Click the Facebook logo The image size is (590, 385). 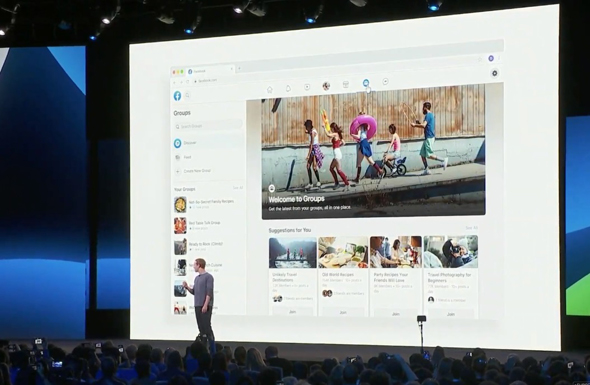click(177, 96)
